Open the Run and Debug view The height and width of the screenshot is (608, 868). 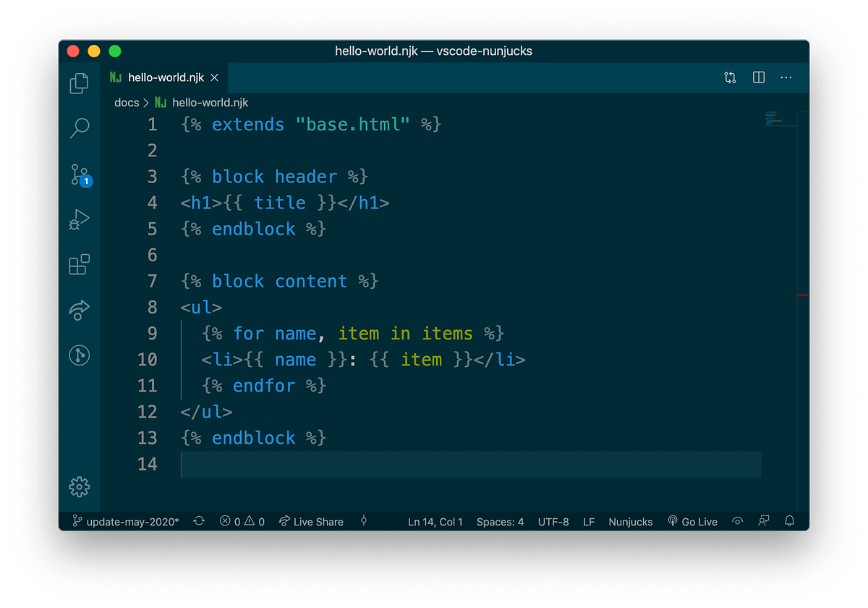point(80,219)
